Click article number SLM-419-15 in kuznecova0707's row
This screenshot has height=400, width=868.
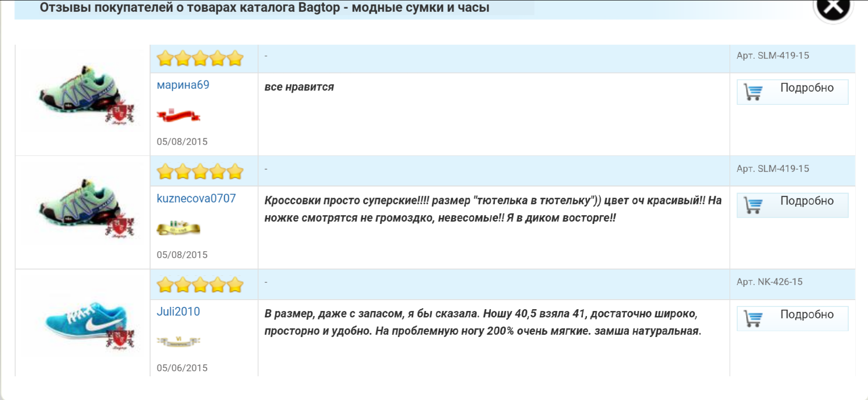(x=773, y=169)
